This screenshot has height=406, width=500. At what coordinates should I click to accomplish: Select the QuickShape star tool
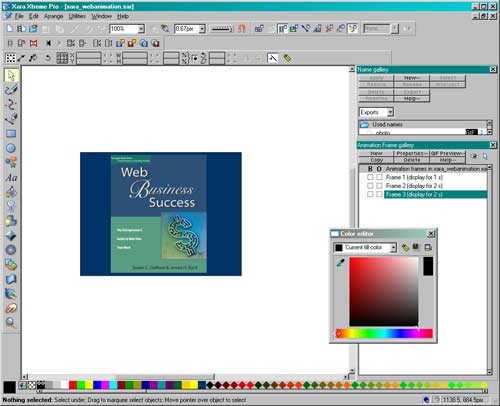(x=11, y=162)
